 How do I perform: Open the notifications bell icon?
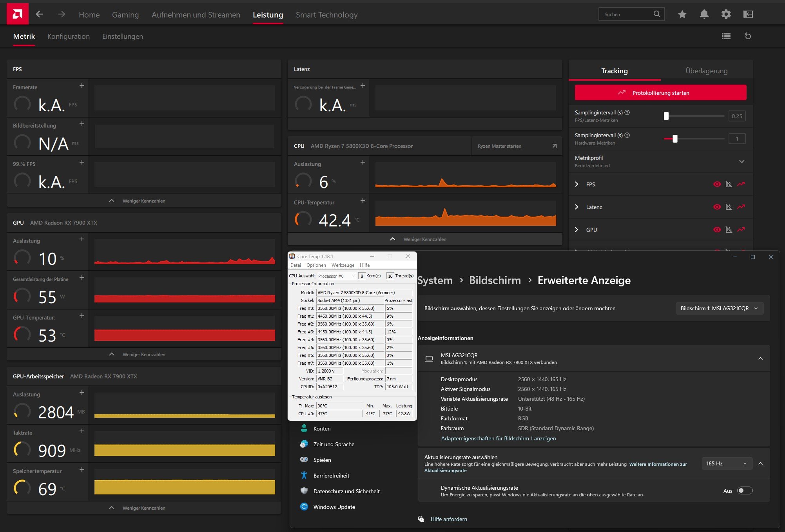(x=704, y=14)
